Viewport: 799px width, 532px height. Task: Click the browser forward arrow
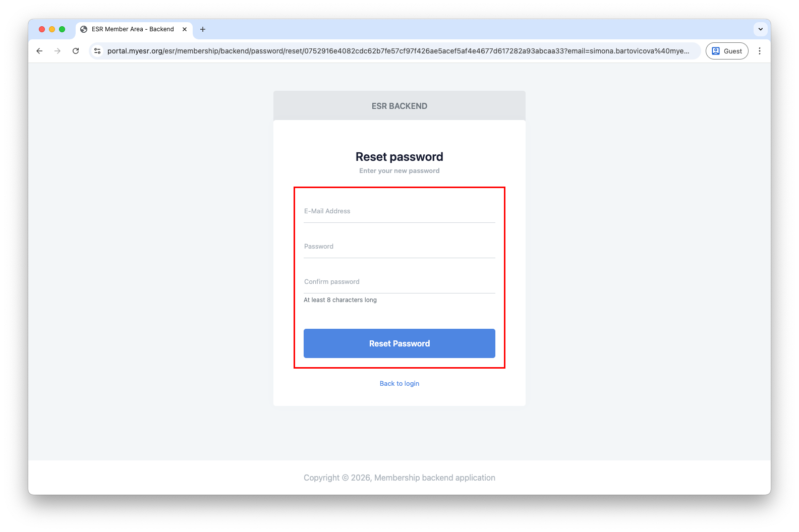58,51
